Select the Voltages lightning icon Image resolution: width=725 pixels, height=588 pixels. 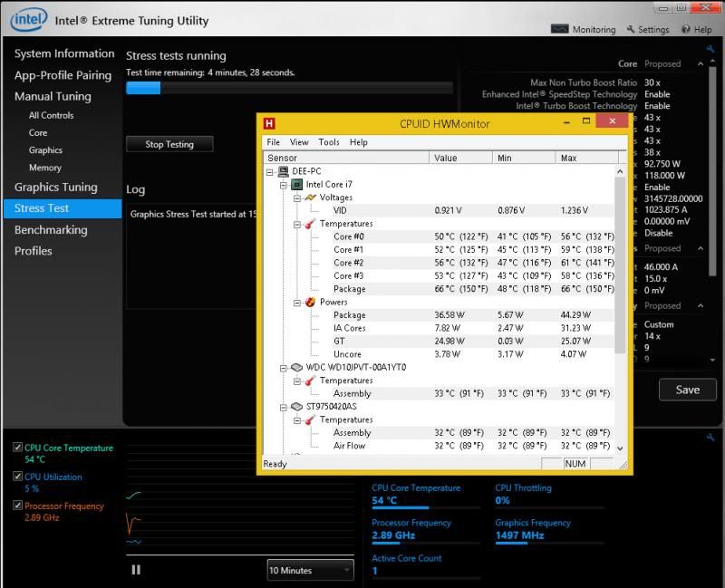pos(310,198)
